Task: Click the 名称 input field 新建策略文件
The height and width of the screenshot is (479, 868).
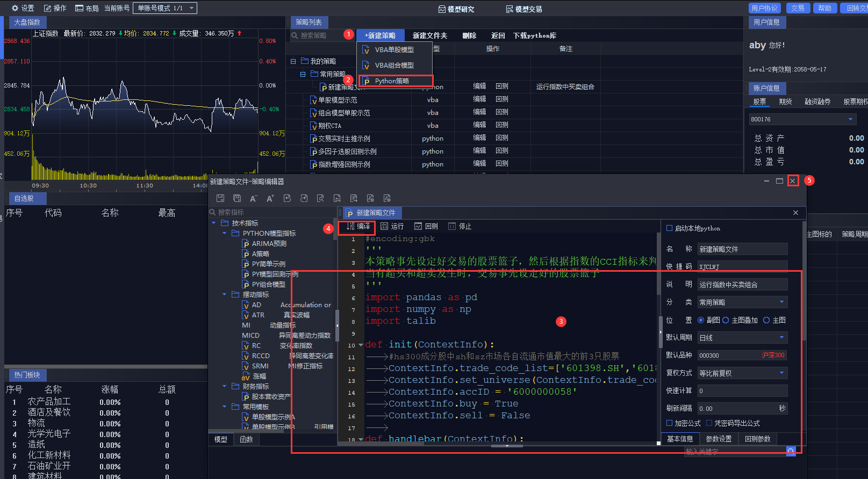Action: 742,249
